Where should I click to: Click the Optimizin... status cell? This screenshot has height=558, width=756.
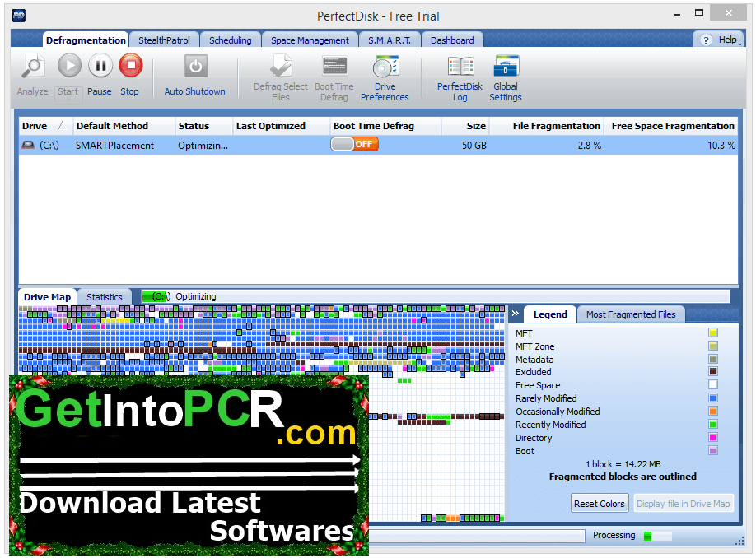(203, 146)
